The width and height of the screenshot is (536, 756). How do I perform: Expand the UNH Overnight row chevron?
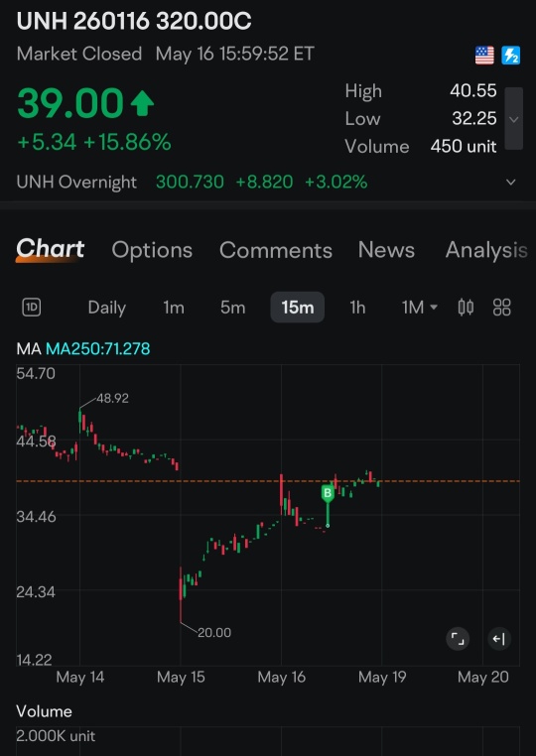point(511,182)
